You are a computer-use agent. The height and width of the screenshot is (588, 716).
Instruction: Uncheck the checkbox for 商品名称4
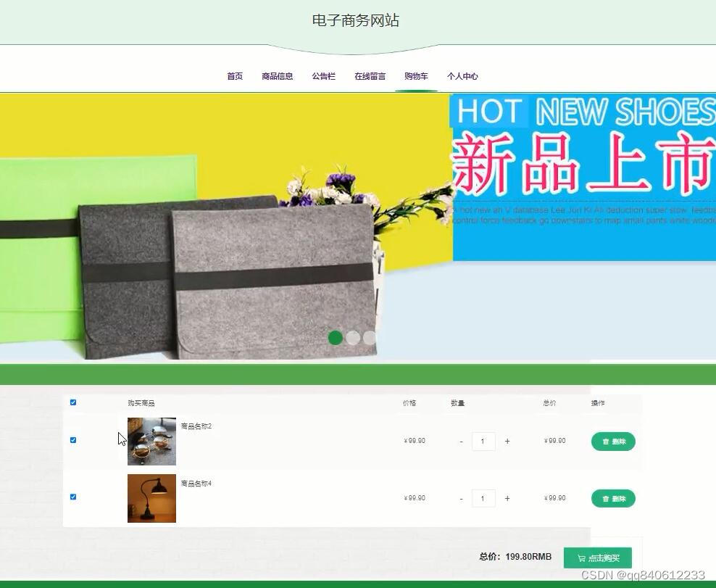coord(73,497)
